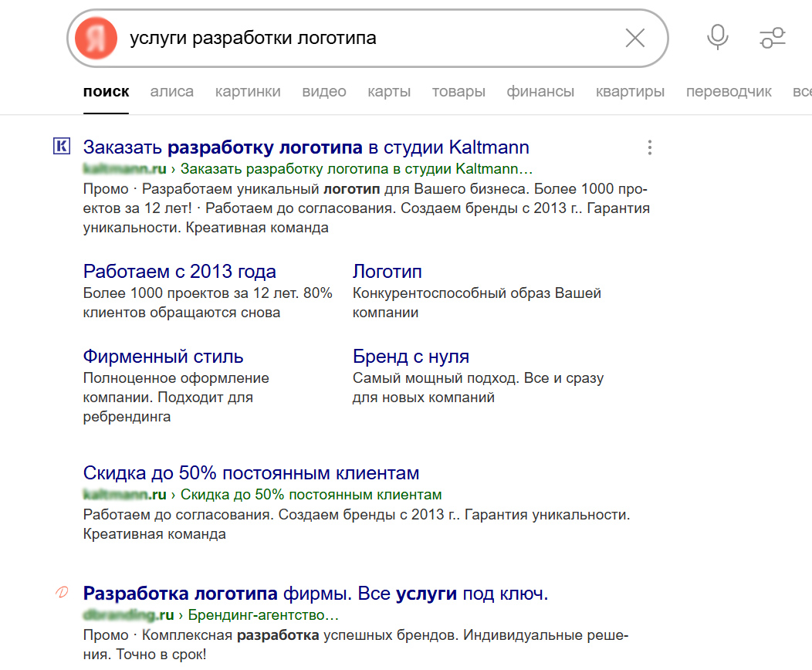The width and height of the screenshot is (812, 670).
Task: Switch to the Алиса tab
Action: tap(171, 92)
